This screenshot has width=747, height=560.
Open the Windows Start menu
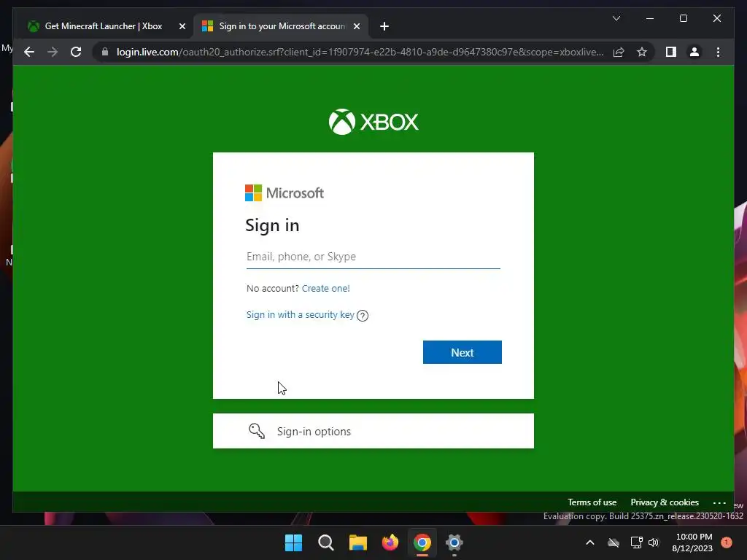click(293, 542)
